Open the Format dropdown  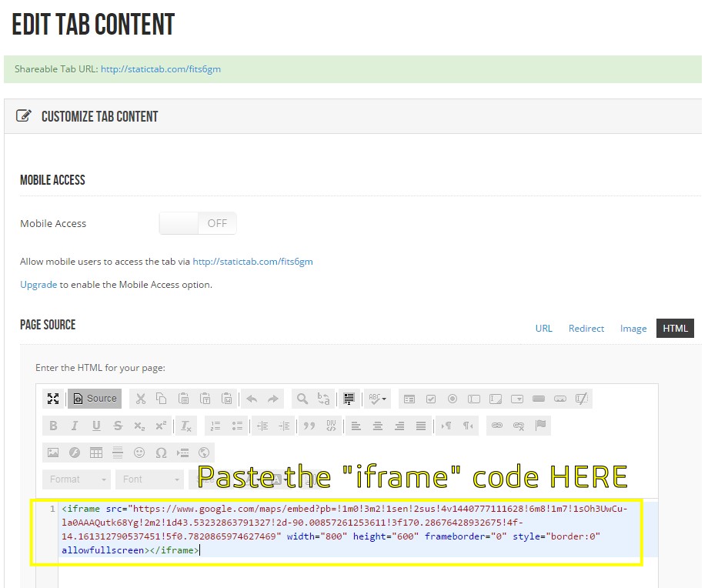77,479
